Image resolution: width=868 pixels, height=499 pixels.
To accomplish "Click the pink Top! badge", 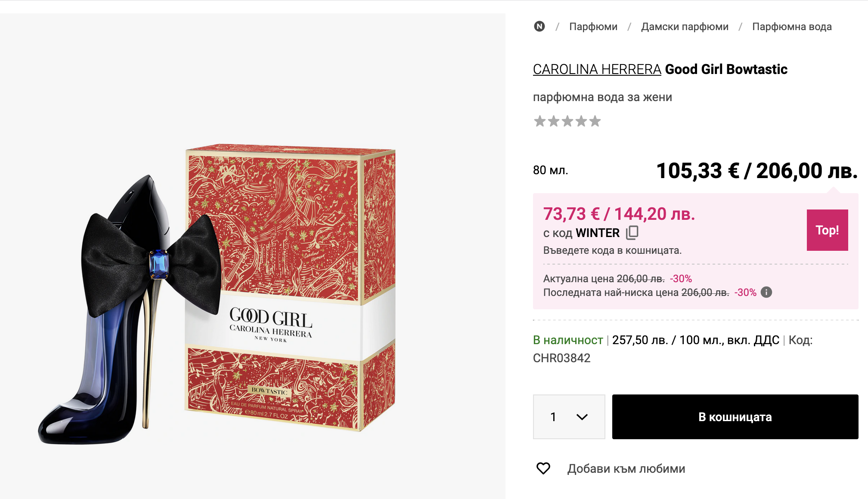I will (828, 230).
